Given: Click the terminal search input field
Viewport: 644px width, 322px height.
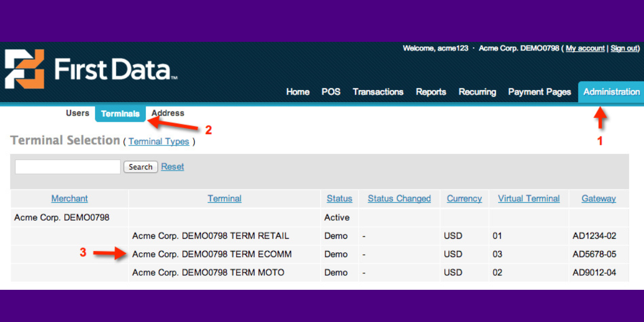Looking at the screenshot, I should coord(68,167).
